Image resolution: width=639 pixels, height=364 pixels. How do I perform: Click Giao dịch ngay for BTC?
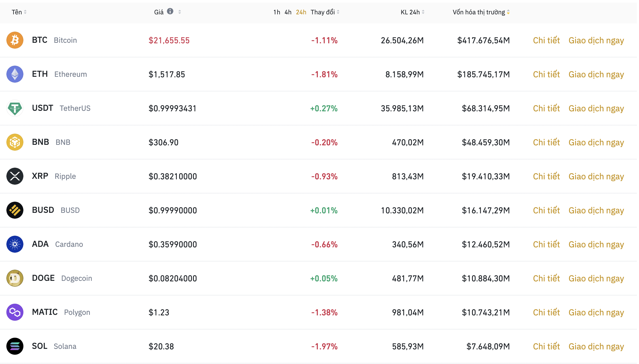coord(596,41)
